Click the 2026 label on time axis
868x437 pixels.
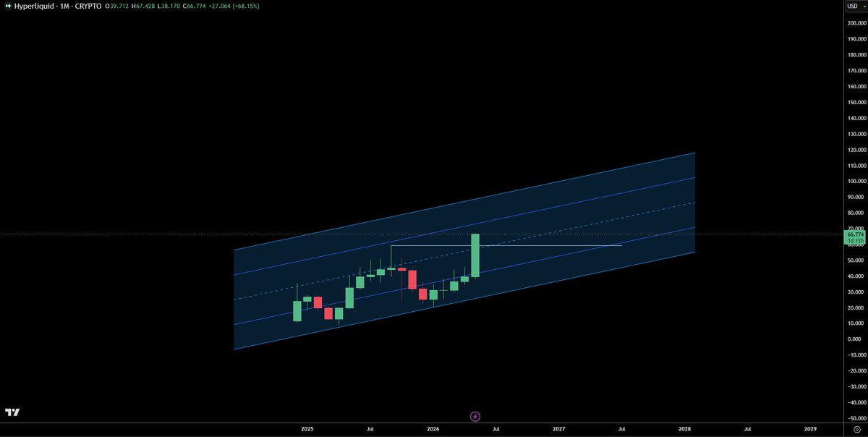point(433,429)
